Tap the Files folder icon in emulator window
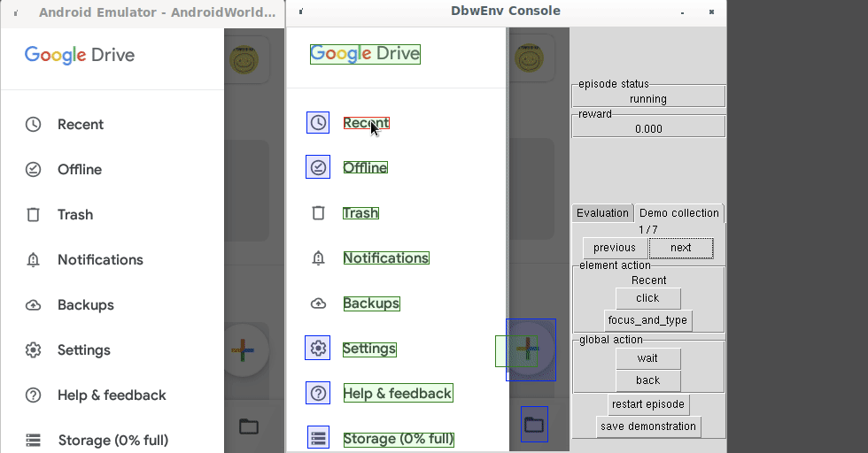Image resolution: width=868 pixels, height=453 pixels. pos(249,426)
